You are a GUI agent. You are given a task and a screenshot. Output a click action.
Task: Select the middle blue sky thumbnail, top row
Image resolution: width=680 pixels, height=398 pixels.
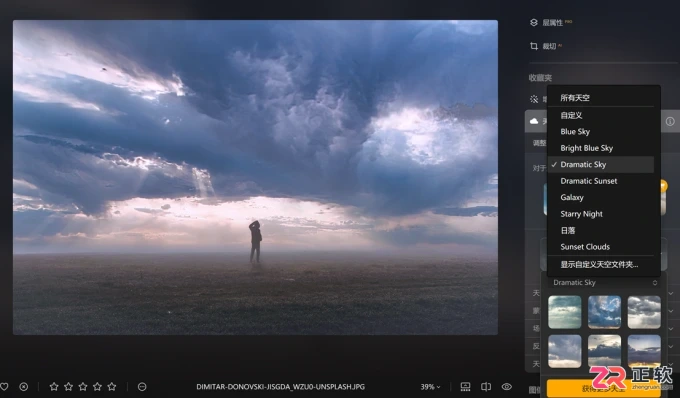point(605,312)
